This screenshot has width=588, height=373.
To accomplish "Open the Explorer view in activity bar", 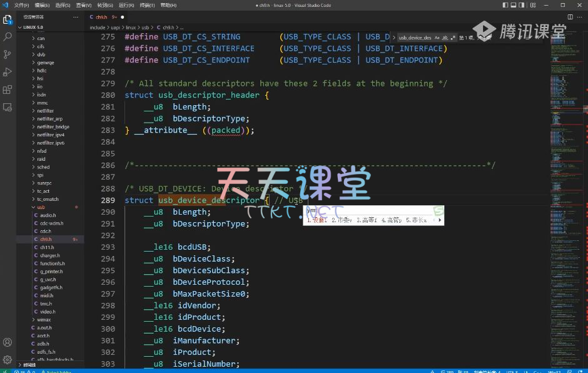I will tap(8, 19).
